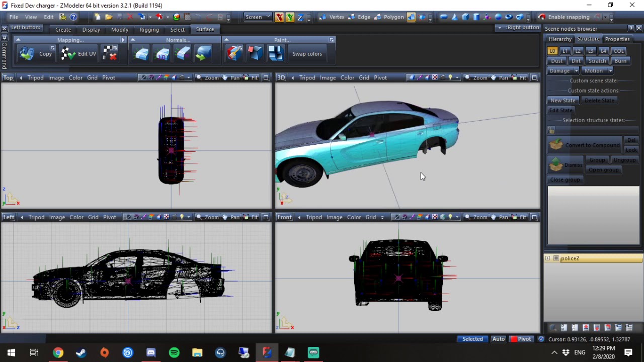Click the Help question mark icon
This screenshot has width=644, height=362.
73,17
